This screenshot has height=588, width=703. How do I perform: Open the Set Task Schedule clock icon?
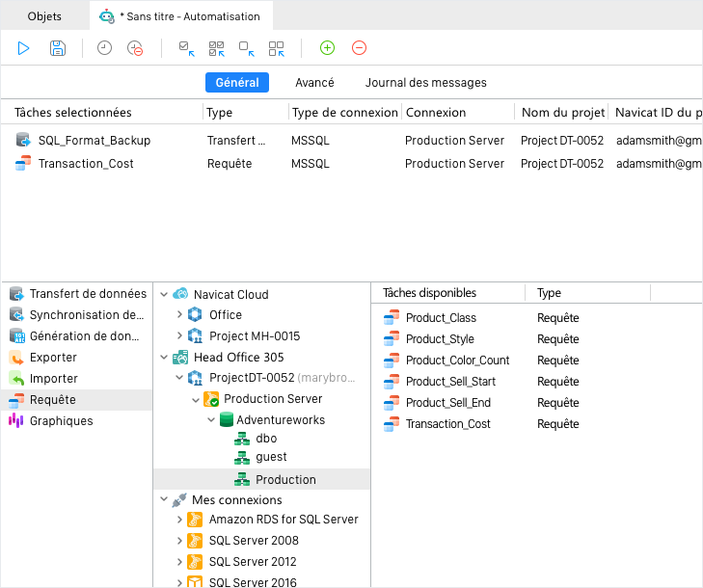104,48
